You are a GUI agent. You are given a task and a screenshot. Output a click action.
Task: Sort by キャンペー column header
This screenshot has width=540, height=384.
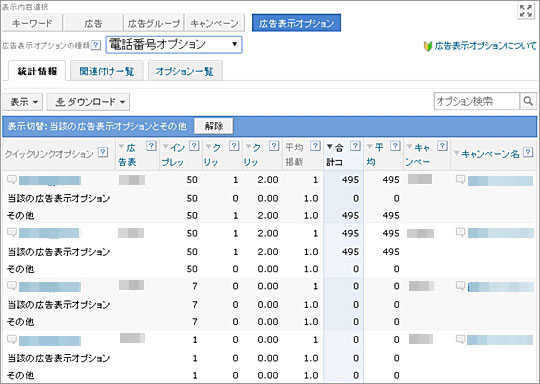point(419,155)
